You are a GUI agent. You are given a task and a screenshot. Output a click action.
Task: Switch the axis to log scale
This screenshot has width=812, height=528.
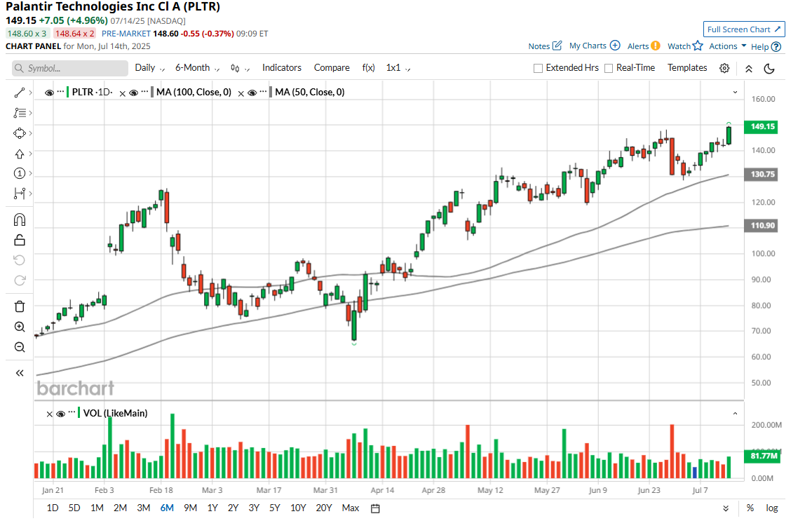(x=772, y=508)
